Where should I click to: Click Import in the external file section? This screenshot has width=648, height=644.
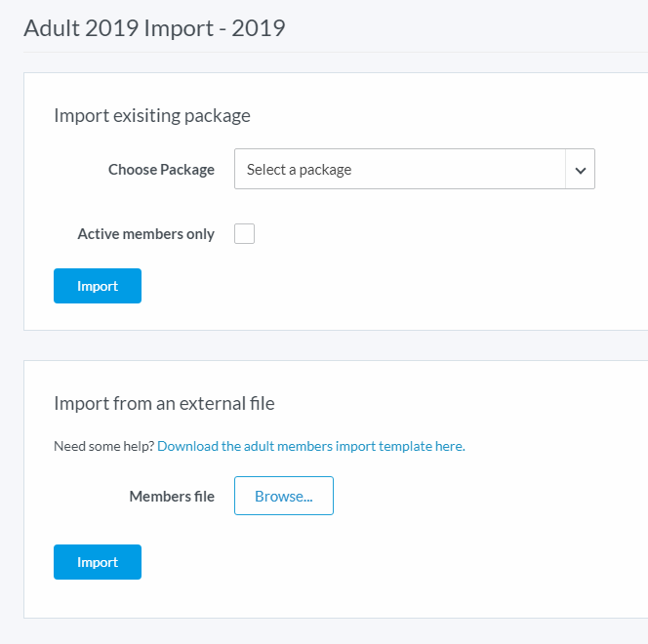click(x=98, y=562)
